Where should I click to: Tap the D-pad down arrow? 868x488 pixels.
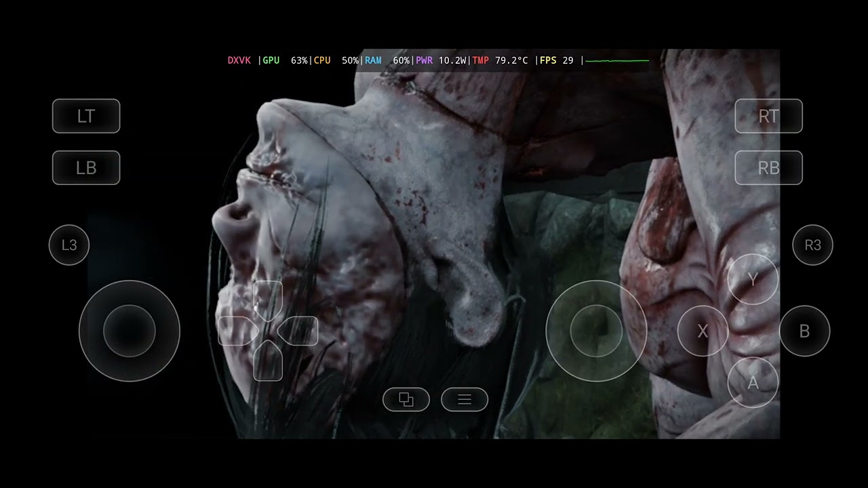268,361
